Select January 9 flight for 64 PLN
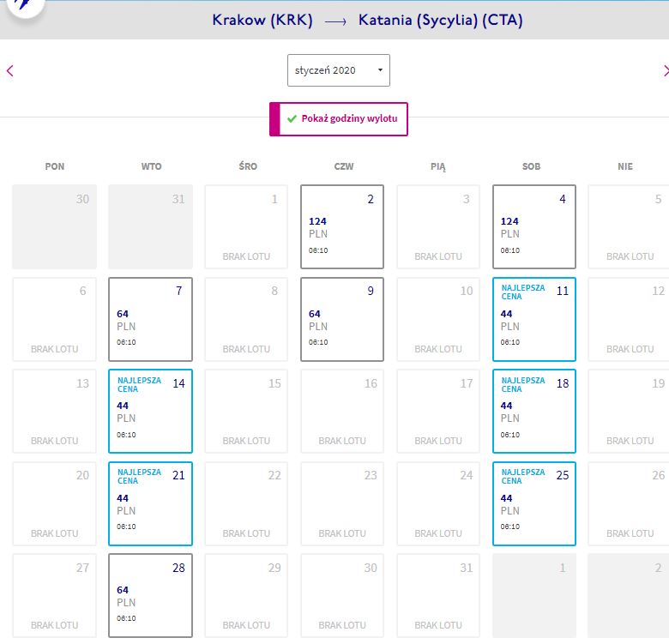 tap(342, 320)
